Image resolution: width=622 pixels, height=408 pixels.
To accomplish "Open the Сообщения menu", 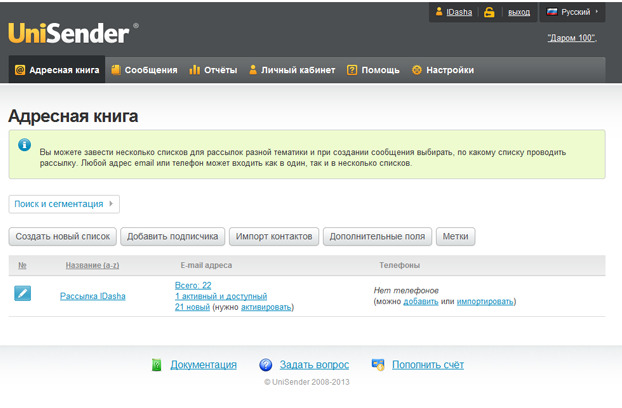I will coord(144,70).
